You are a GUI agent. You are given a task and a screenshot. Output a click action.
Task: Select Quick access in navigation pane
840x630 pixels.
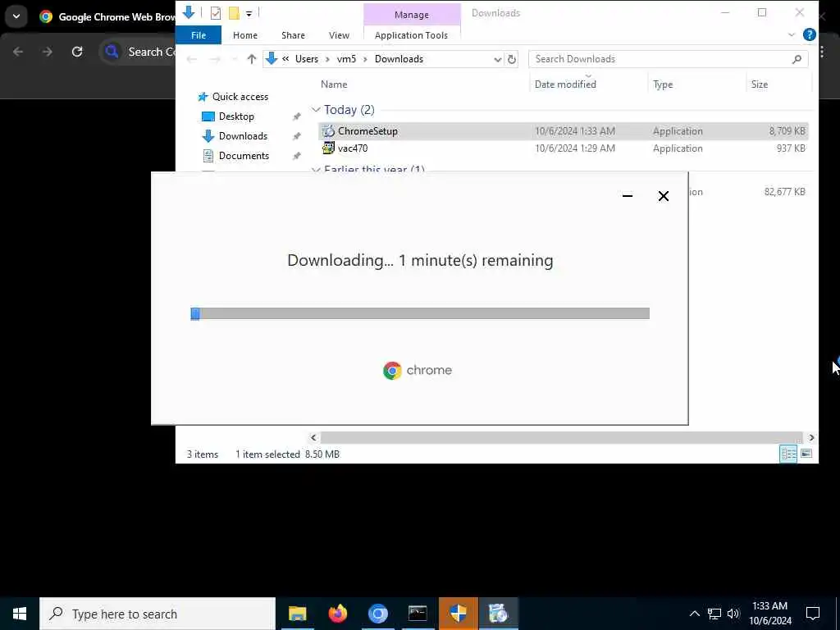click(x=240, y=97)
